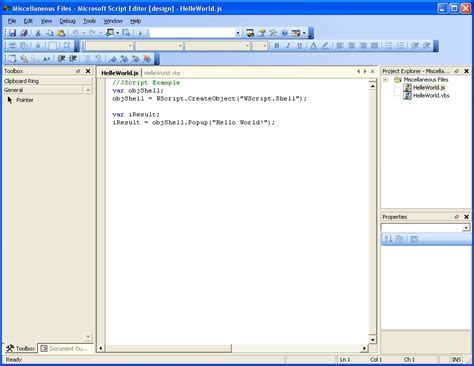Click the Toolbox hammer-and-wrench toolbar icon
The width and height of the screenshot is (474, 366).
point(273,33)
